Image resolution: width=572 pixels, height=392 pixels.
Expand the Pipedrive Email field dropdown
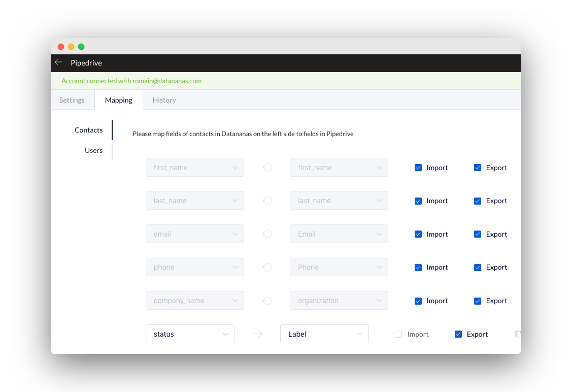click(x=339, y=234)
